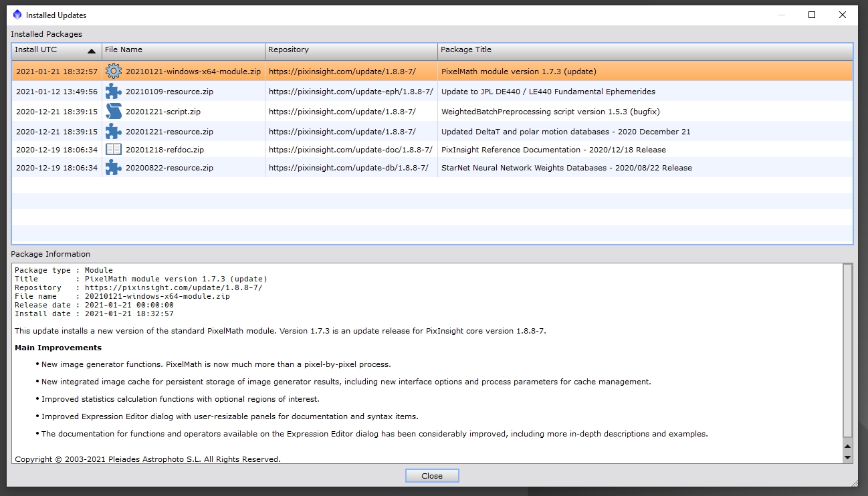Sort by File Name column header

click(183, 50)
